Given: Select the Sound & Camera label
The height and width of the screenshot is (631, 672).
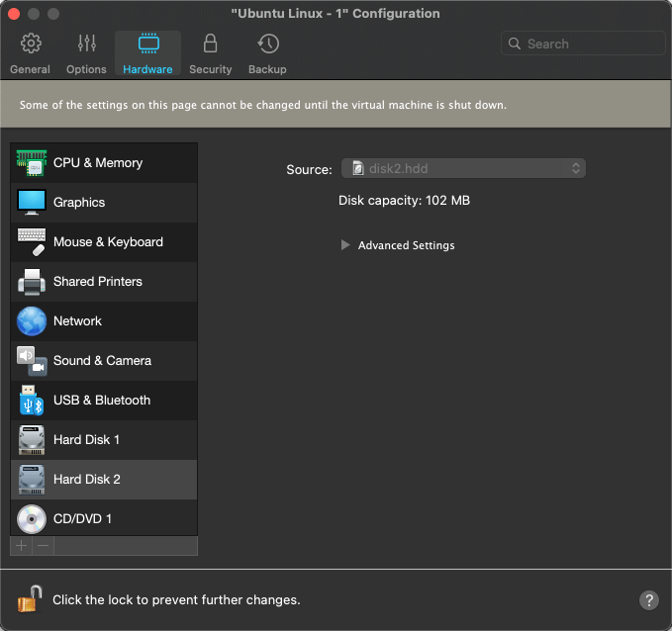Looking at the screenshot, I should [102, 361].
